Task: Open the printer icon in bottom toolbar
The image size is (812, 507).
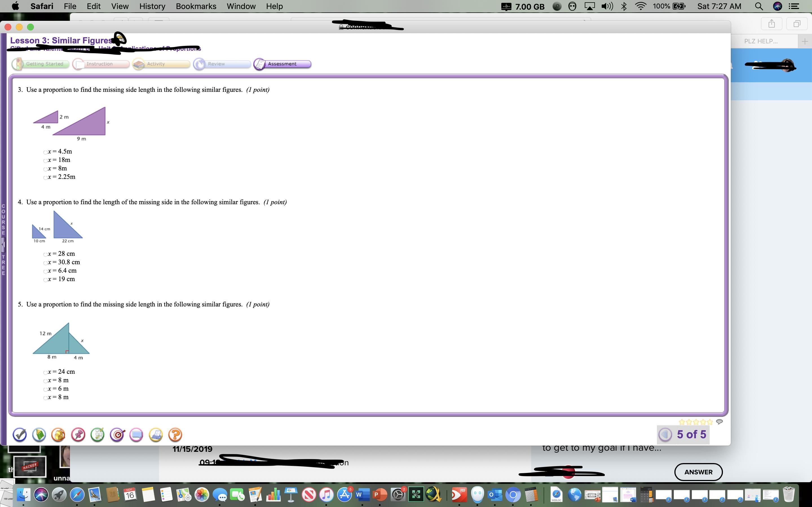Action: tap(156, 435)
